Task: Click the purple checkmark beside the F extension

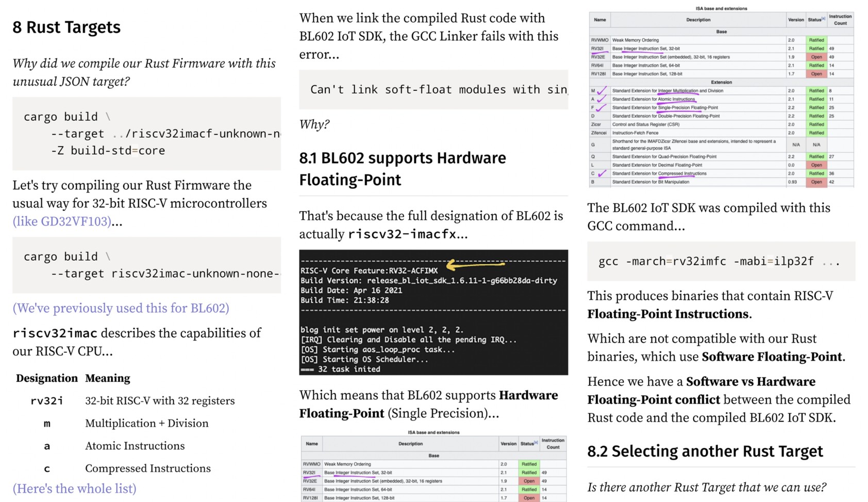Action: point(602,107)
